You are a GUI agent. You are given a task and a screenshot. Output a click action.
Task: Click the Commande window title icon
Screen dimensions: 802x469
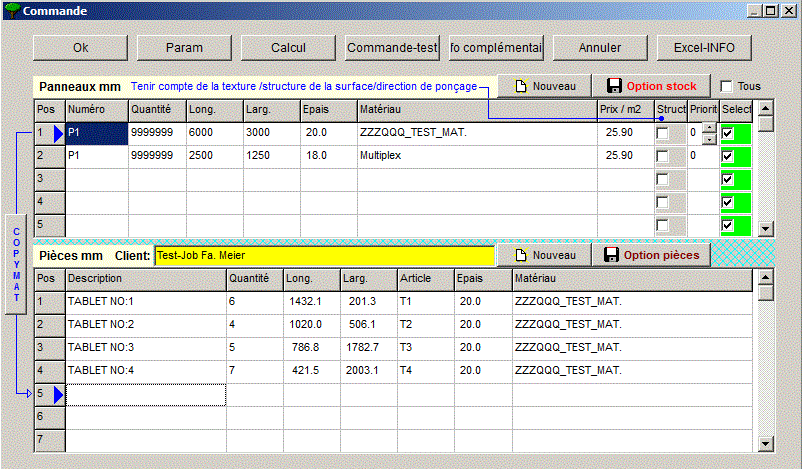pos(11,11)
